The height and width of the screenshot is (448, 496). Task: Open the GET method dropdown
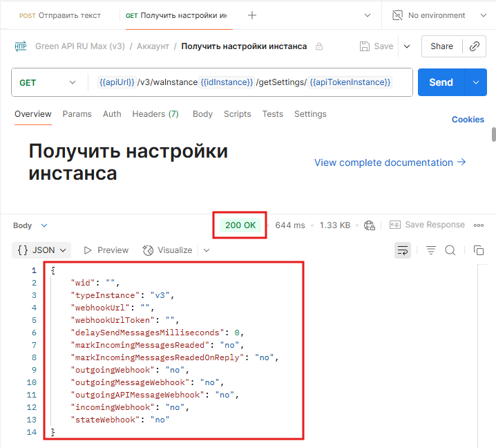(x=48, y=83)
